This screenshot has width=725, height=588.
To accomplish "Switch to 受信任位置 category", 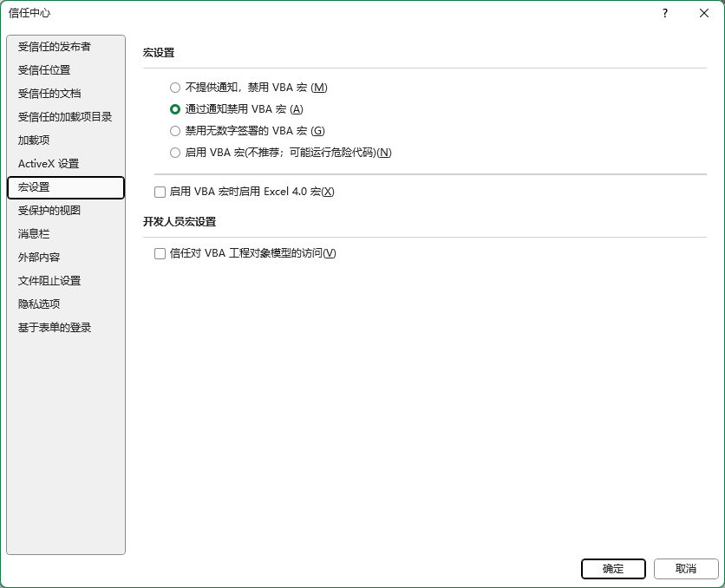I will [x=66, y=70].
